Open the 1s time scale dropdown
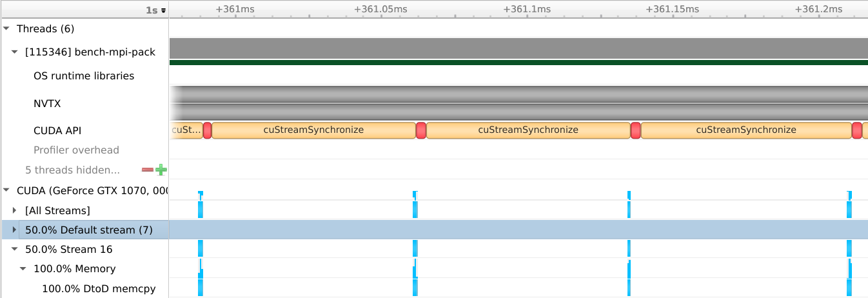 coord(156,10)
